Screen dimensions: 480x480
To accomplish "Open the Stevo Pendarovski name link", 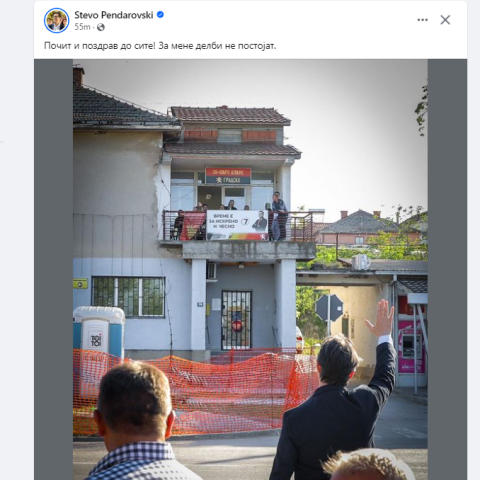I will [x=114, y=15].
